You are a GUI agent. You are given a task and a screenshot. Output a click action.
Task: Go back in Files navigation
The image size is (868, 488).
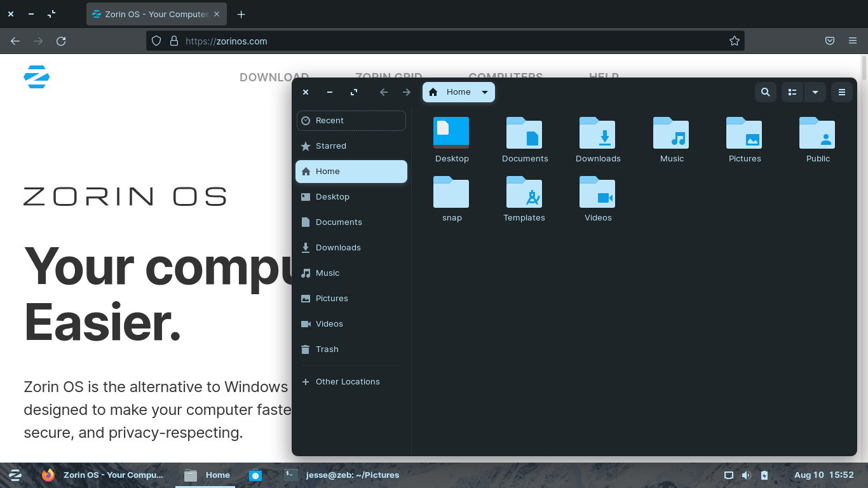[x=384, y=92]
